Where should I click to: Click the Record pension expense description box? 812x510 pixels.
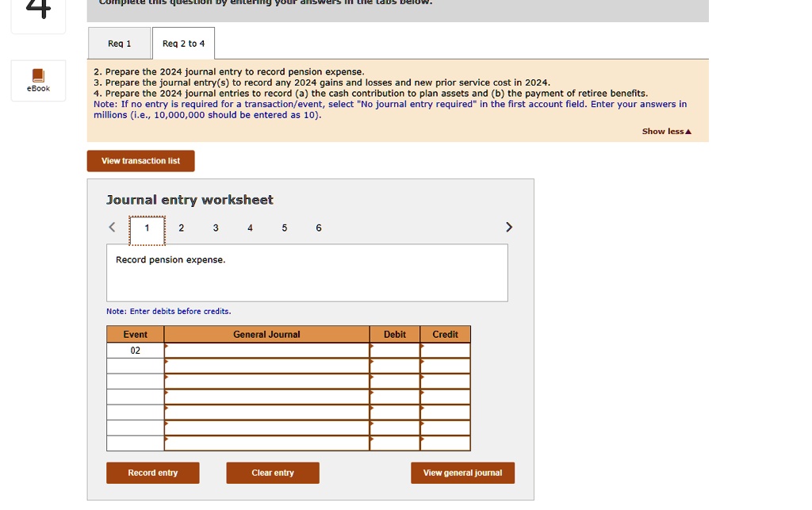[x=308, y=272]
